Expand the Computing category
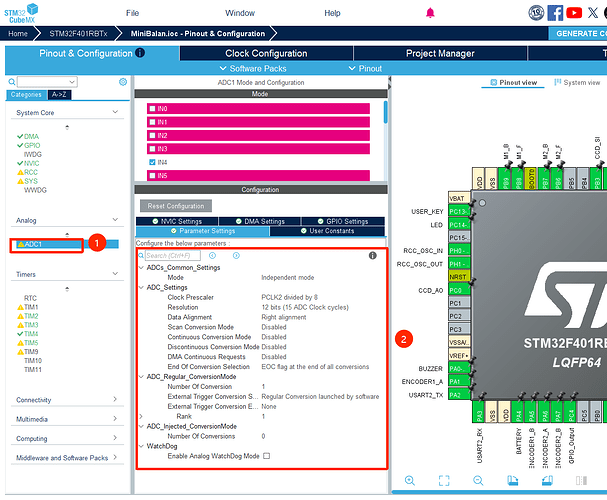The image size is (607, 500). pyautogui.click(x=115, y=438)
